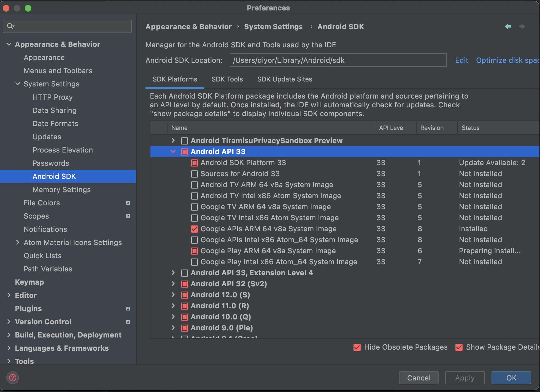Expand the Editor settings section

(x=9, y=295)
